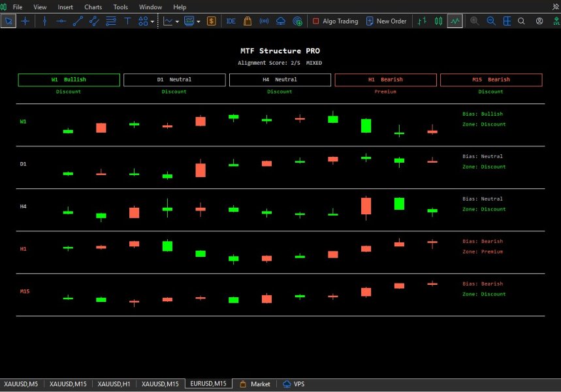Click the cloud VPS toolbar icon

(281, 21)
